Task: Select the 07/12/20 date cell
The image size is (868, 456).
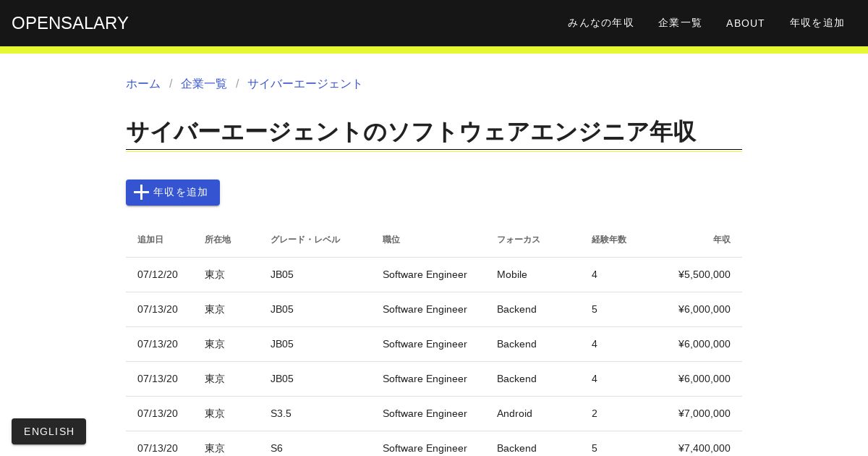Action: [x=158, y=275]
